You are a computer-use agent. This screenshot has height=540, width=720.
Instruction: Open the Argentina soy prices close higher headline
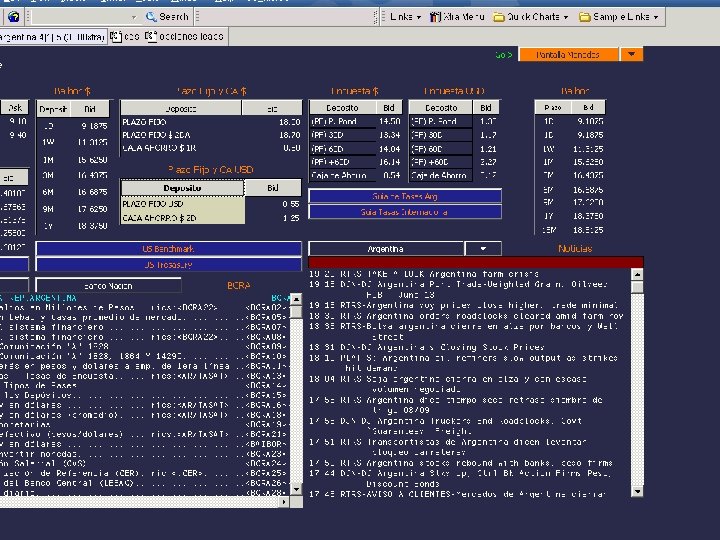click(463, 305)
